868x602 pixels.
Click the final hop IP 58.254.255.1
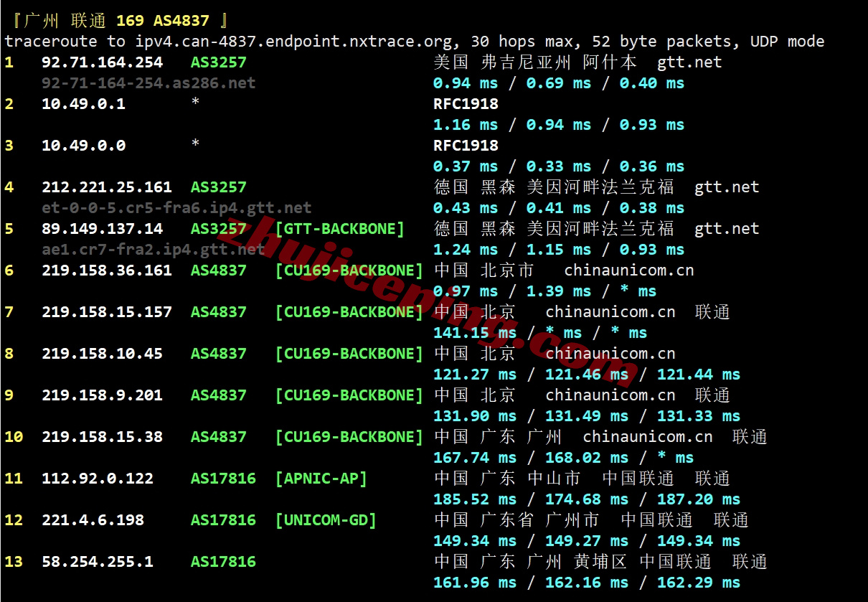(98, 562)
